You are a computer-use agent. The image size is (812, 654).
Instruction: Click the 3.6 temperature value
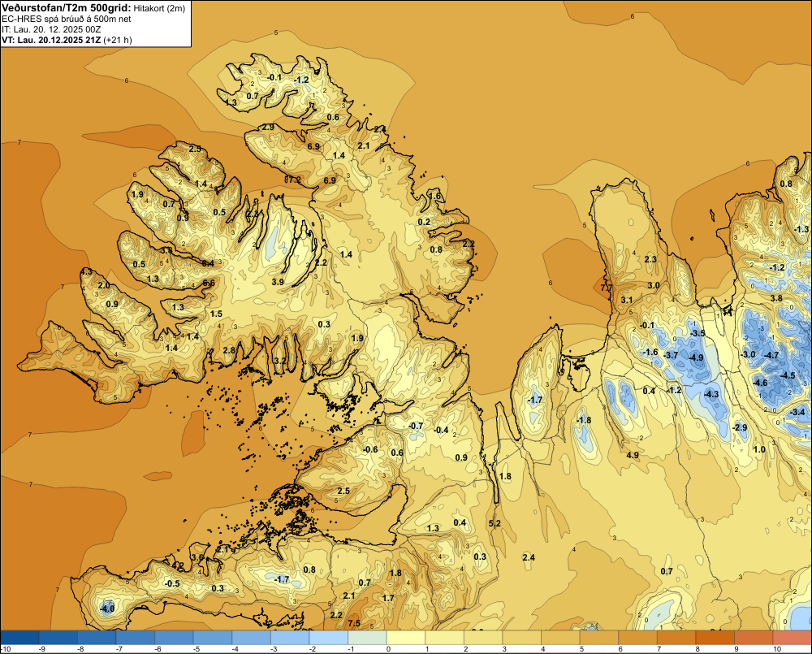tap(198, 557)
